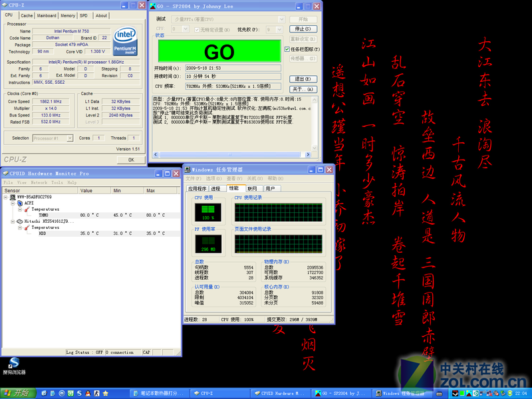The width and height of the screenshot is (532, 399).
Task: Open the priority dropdown in SP2004
Action: pyautogui.click(x=279, y=29)
